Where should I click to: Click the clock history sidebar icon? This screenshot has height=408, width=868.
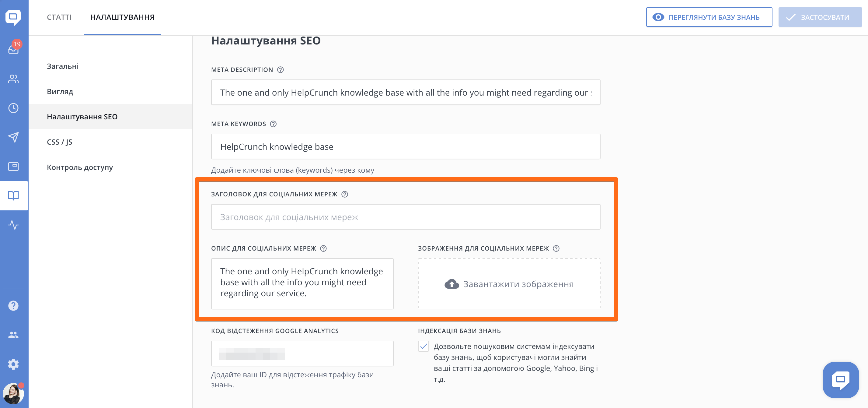point(13,108)
